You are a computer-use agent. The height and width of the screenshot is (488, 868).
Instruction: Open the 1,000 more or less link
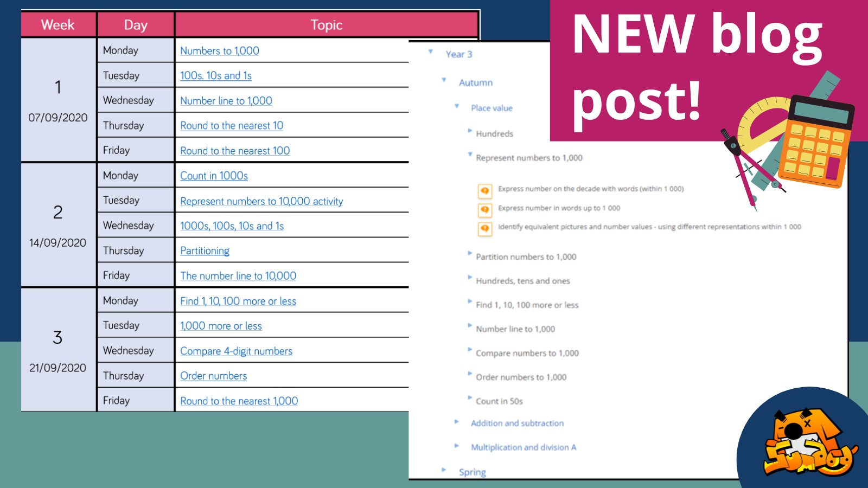[x=221, y=325]
